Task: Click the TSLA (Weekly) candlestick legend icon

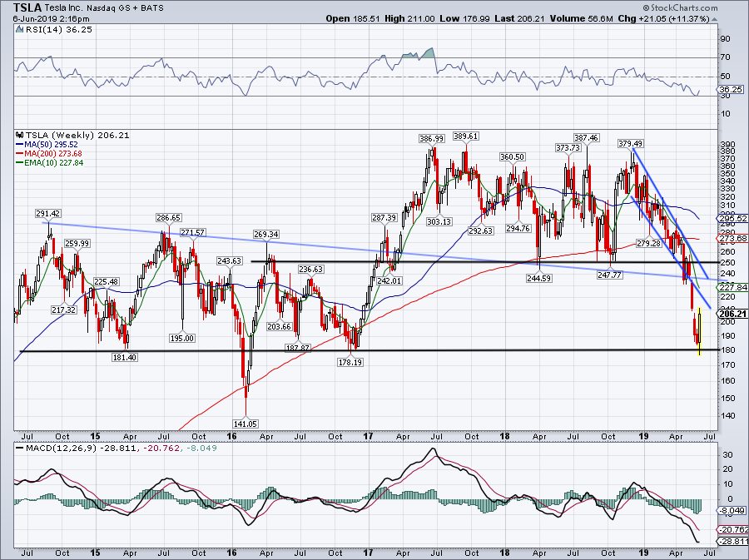Action: coord(19,135)
